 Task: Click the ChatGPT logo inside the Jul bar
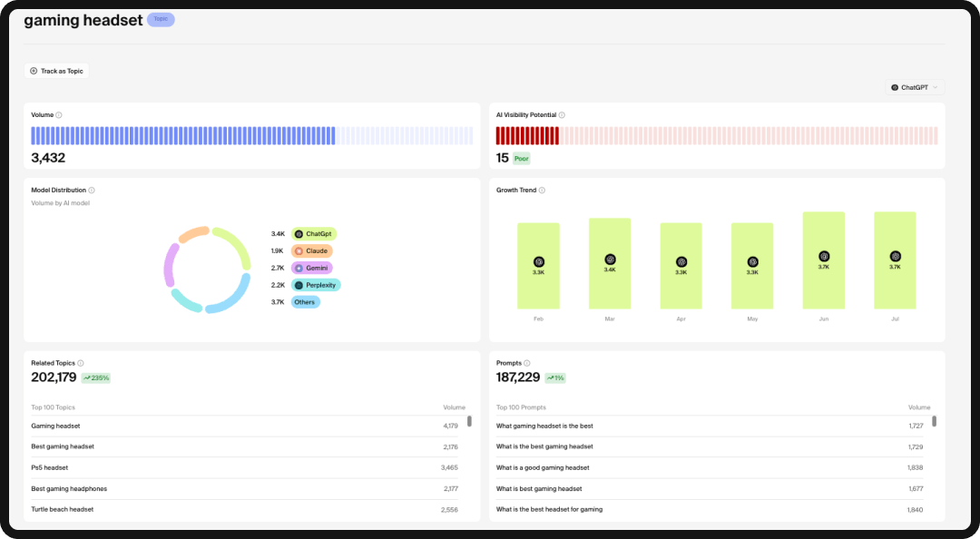(895, 256)
